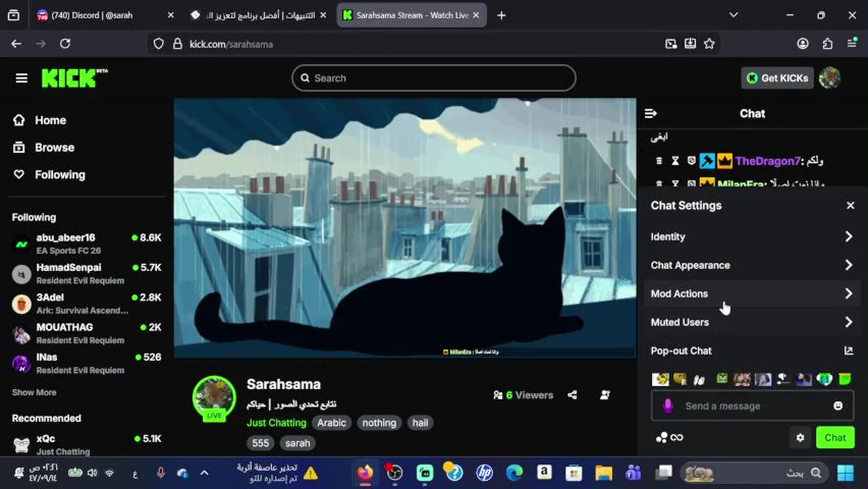Open the Firefox account icon
The height and width of the screenshot is (489, 868).
(x=803, y=43)
